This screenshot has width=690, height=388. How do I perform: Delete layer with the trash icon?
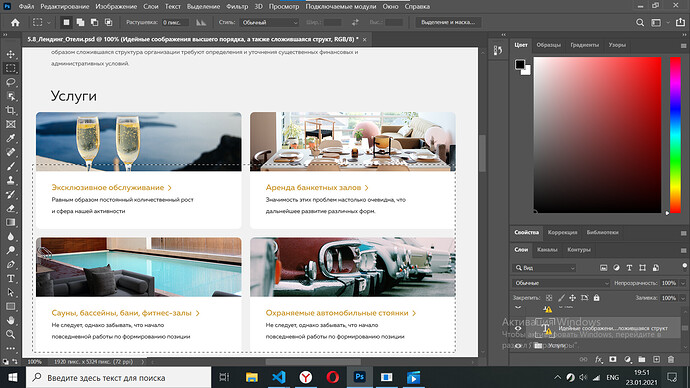[x=671, y=359]
